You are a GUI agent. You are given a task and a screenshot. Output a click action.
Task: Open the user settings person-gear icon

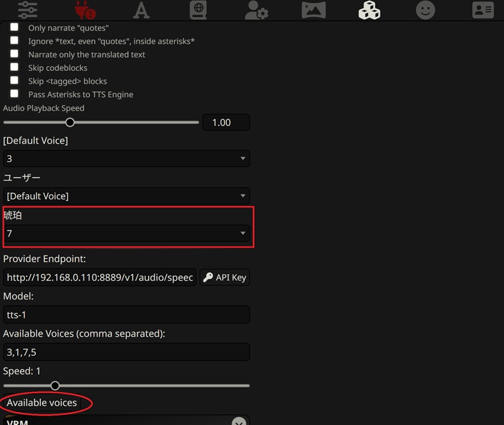click(x=256, y=10)
